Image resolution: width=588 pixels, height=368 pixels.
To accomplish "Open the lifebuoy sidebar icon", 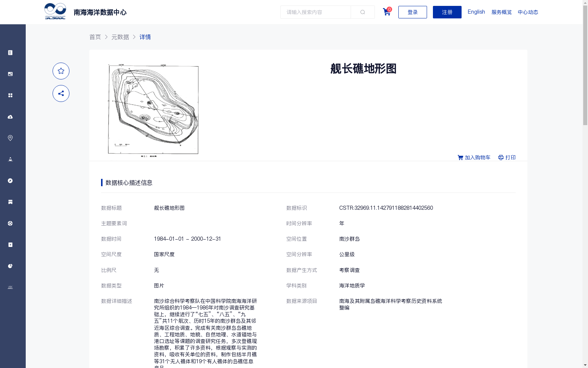I will point(10,223).
